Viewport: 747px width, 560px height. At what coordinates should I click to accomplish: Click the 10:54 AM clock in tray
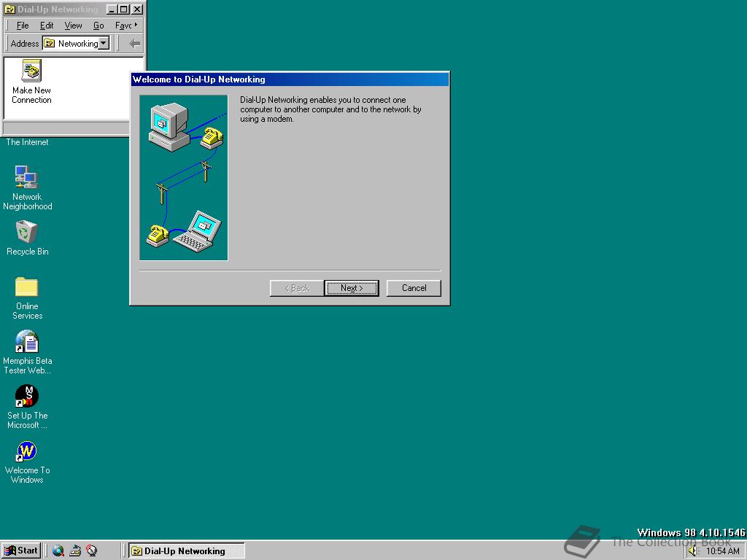pyautogui.click(x=722, y=551)
